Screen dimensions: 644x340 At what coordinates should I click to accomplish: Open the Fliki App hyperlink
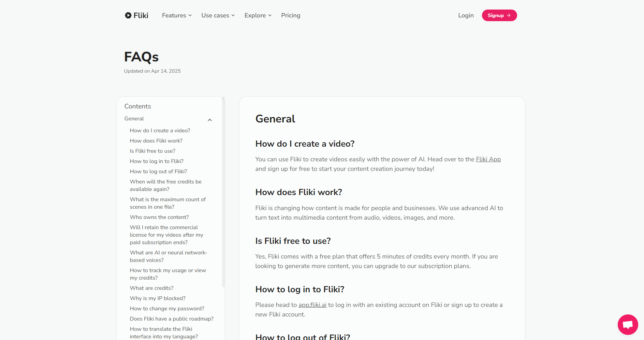[488, 159]
